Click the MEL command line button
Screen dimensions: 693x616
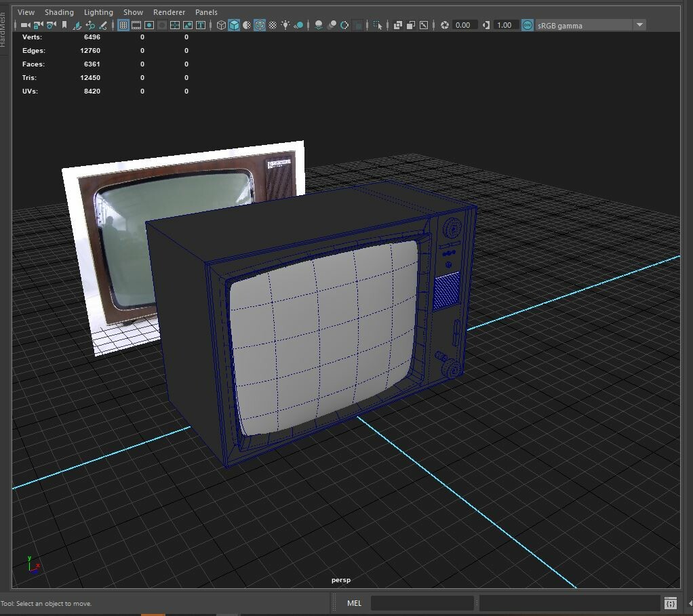(x=353, y=603)
